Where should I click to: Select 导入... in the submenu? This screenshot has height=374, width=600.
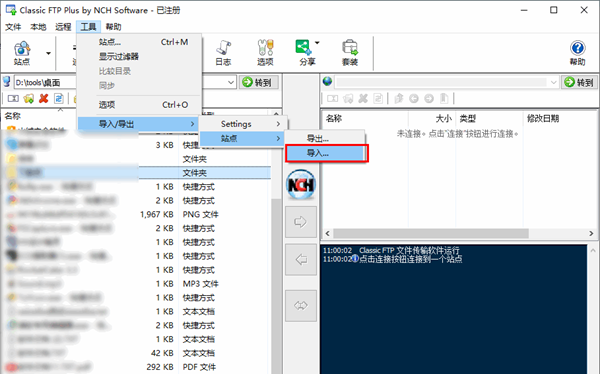324,153
